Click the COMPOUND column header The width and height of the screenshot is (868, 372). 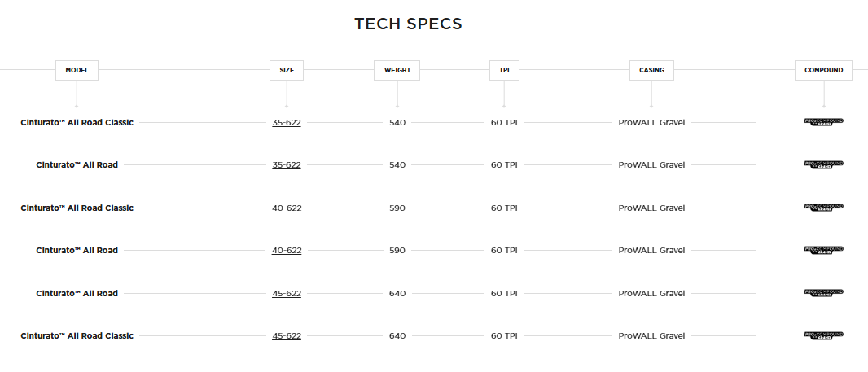(823, 70)
